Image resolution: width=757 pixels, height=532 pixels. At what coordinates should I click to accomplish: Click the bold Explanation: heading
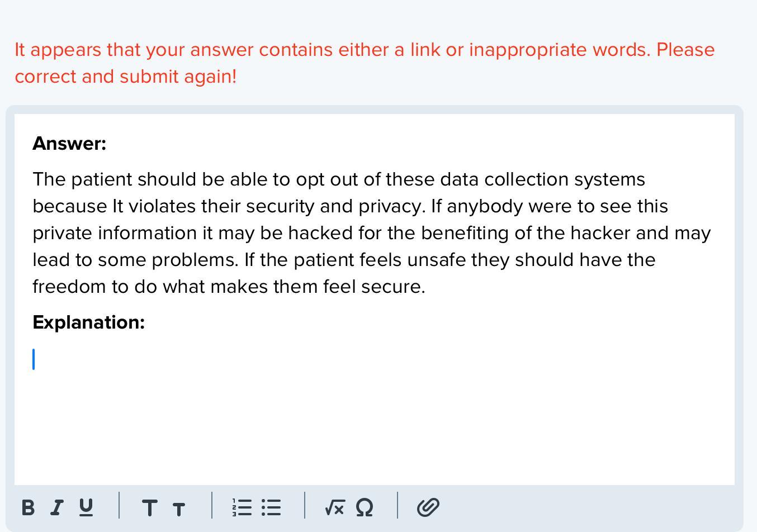click(88, 322)
